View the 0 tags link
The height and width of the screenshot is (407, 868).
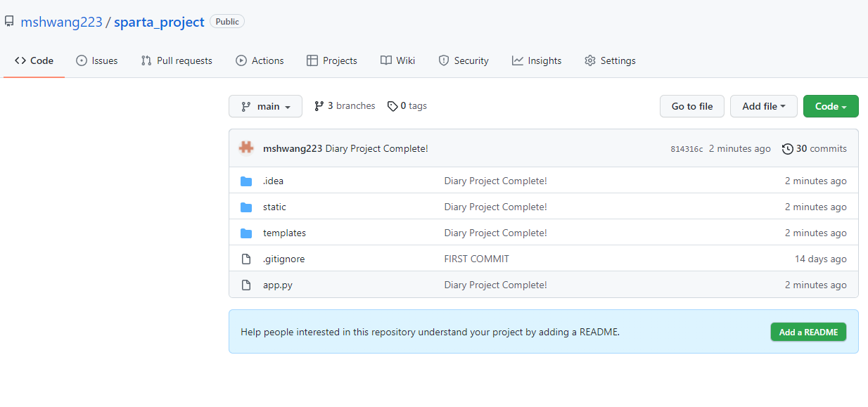(407, 106)
